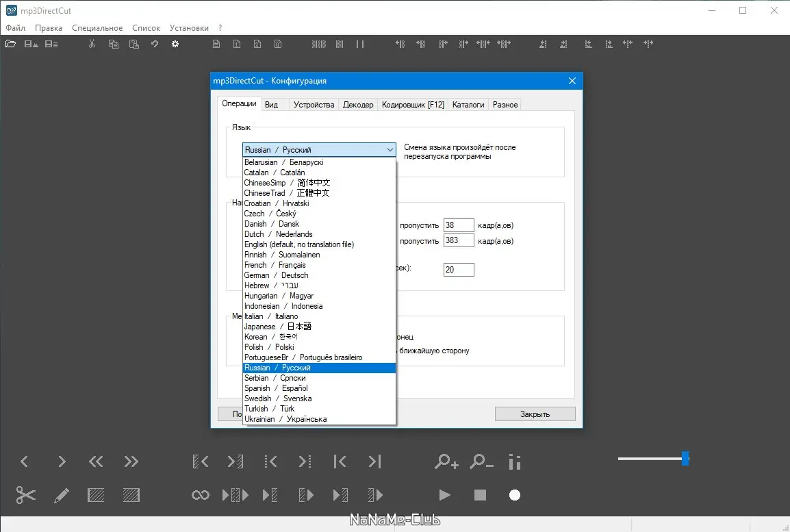Click the input field containing 383
The width and height of the screenshot is (790, 532).
coord(459,240)
